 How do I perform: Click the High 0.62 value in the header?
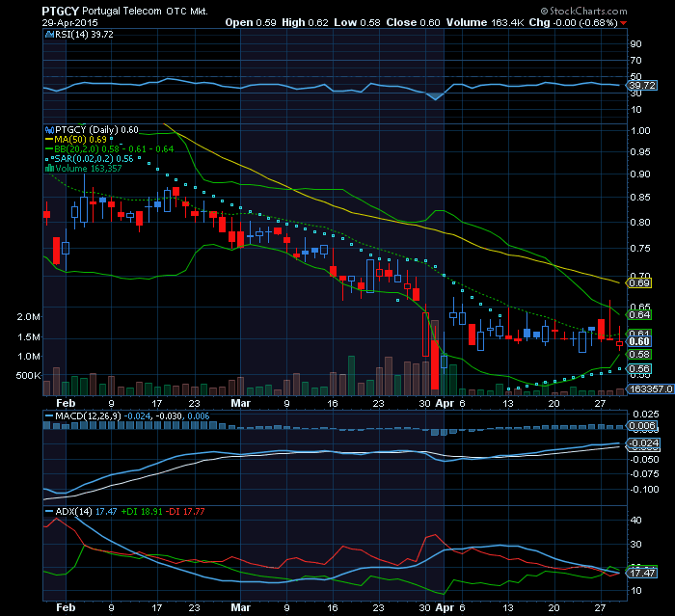point(305,22)
